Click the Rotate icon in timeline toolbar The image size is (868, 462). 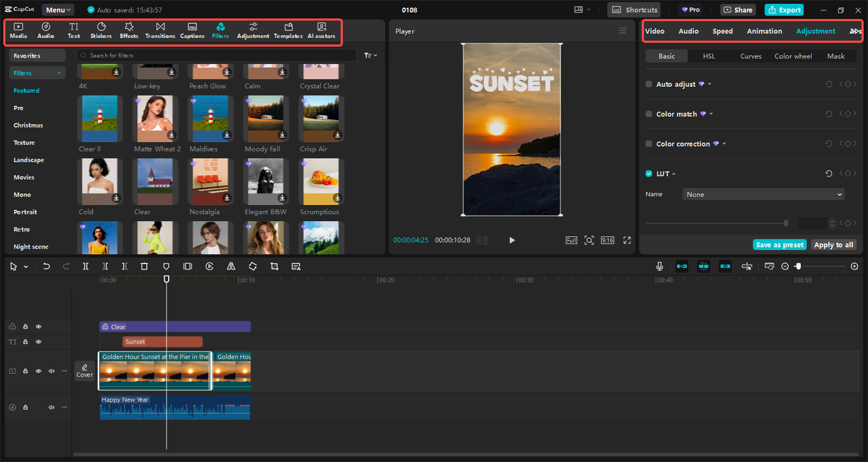click(x=252, y=267)
